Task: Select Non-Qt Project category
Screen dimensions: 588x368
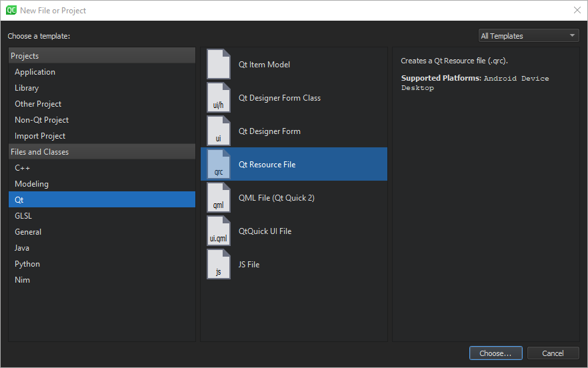Action: 102,119
